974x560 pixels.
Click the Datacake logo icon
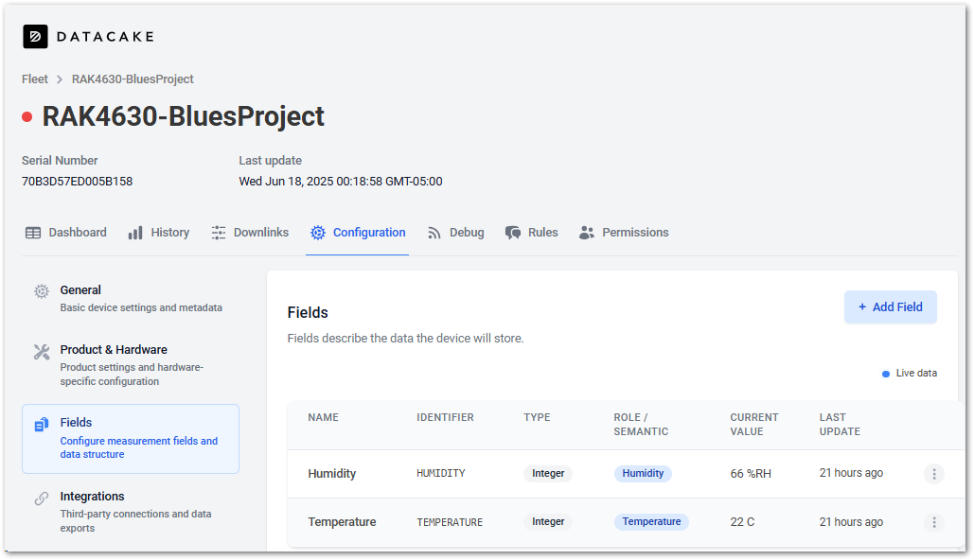coord(35,37)
